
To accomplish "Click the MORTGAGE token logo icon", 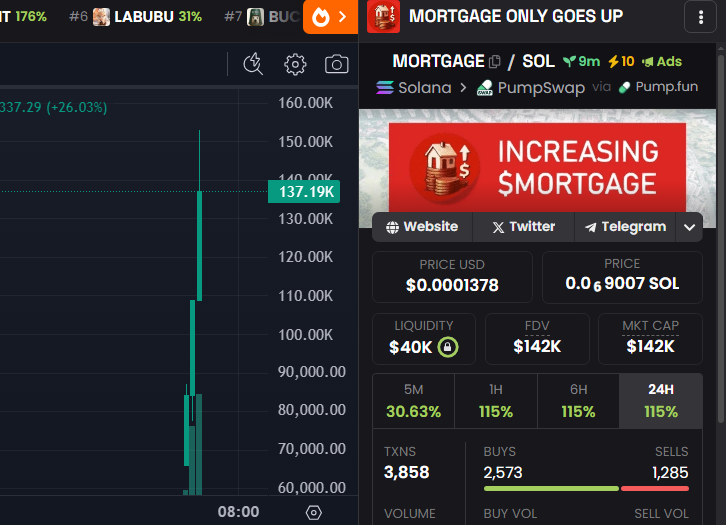I will tap(383, 17).
